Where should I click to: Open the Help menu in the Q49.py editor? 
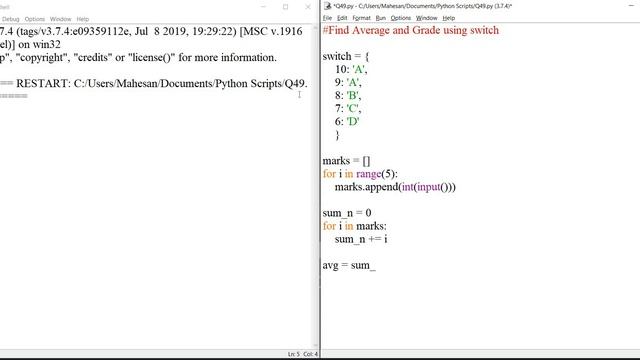(x=449, y=18)
